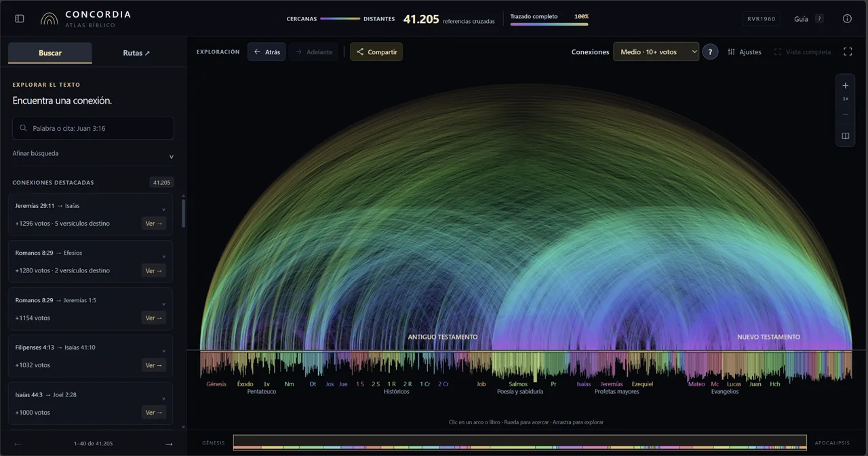Expand the Filipenses 4:13 → Isaías 41:10 card
The height and width of the screenshot is (456, 868).
coord(163,350)
